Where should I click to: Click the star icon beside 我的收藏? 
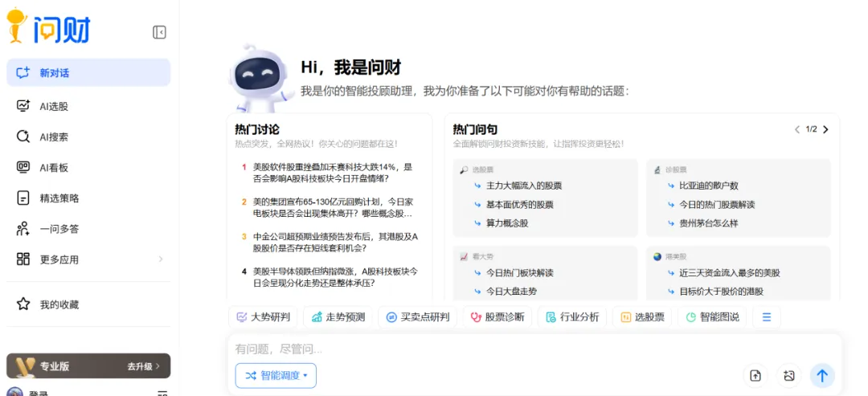[x=23, y=304]
